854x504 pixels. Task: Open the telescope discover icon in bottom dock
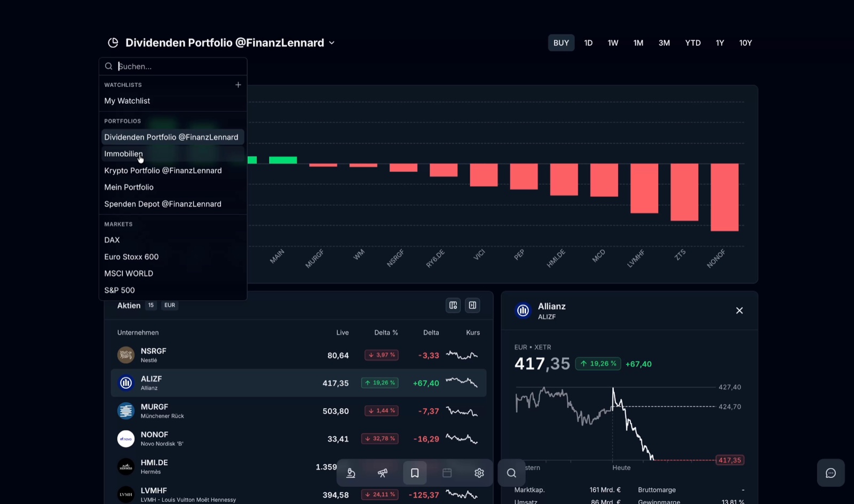(383, 473)
